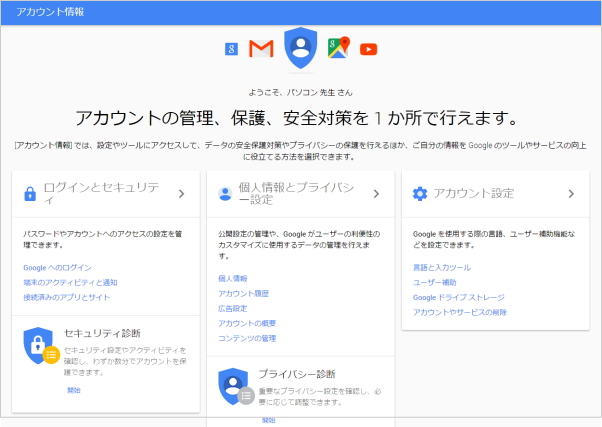Image resolution: width=602 pixels, height=427 pixels.
Task: Open the Google へのログイン link
Action: [57, 267]
